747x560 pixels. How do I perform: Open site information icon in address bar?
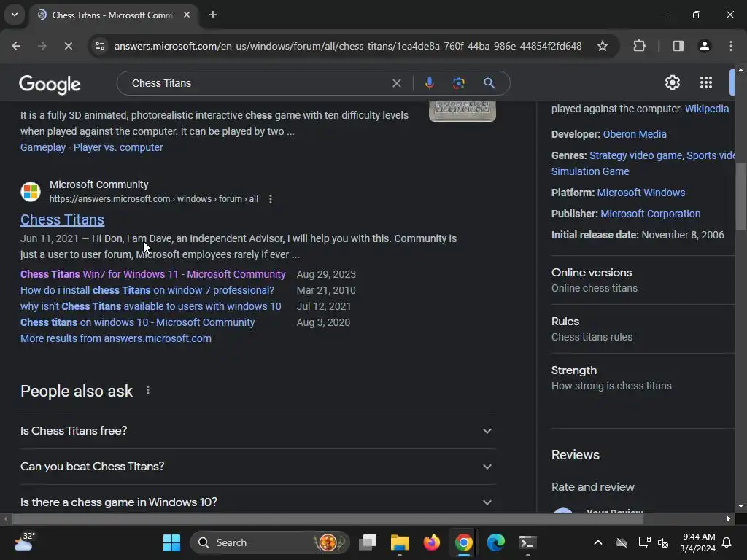tap(100, 46)
